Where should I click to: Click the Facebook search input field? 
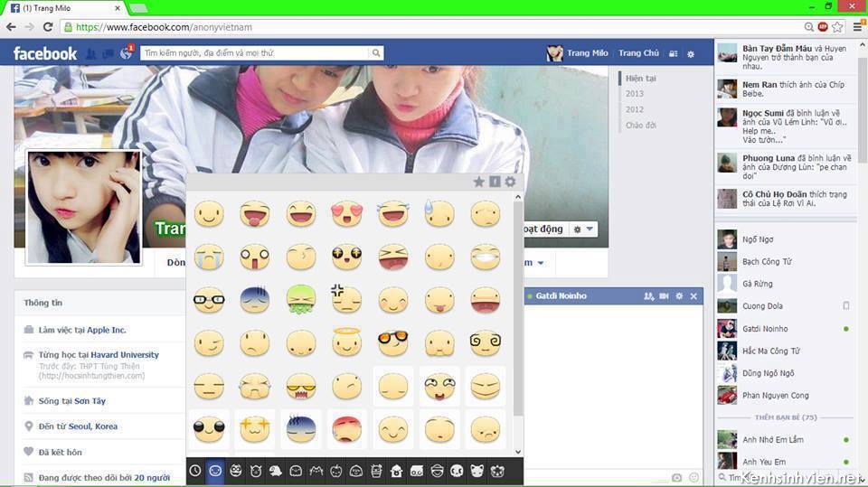pyautogui.click(x=255, y=53)
